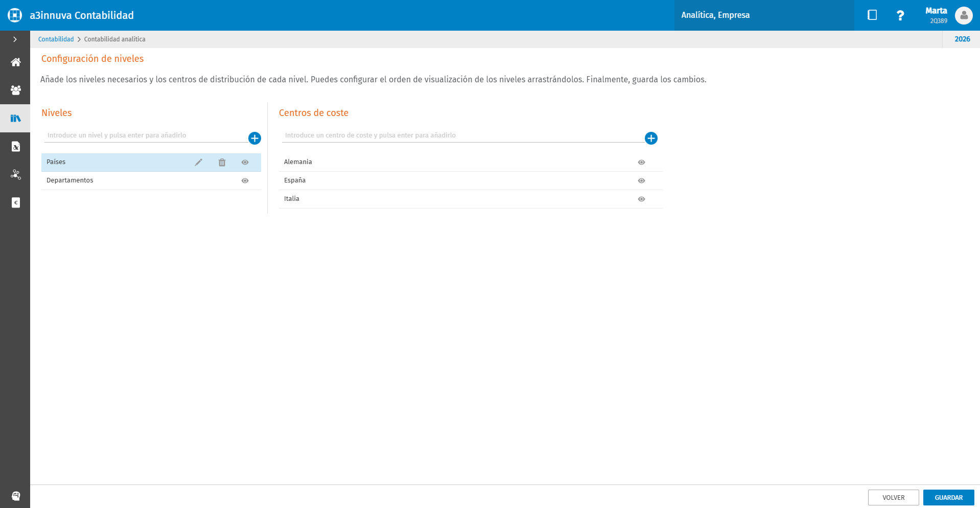Click the pencil icon to edit Países
This screenshot has height=508, width=980.
[199, 163]
